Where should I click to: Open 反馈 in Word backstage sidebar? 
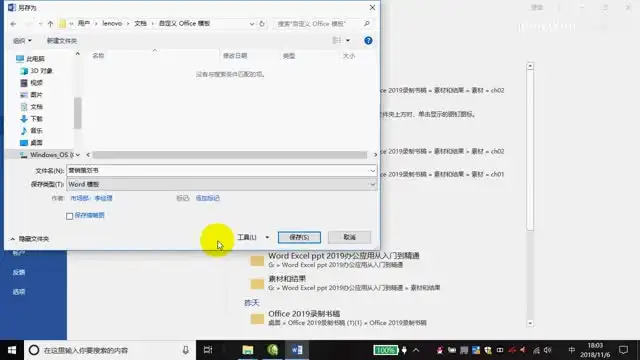[x=19, y=272]
